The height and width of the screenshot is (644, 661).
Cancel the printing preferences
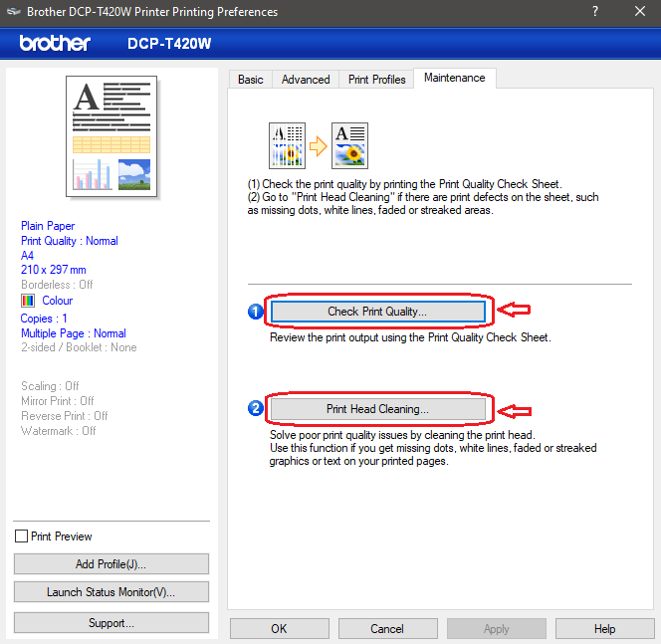(388, 629)
